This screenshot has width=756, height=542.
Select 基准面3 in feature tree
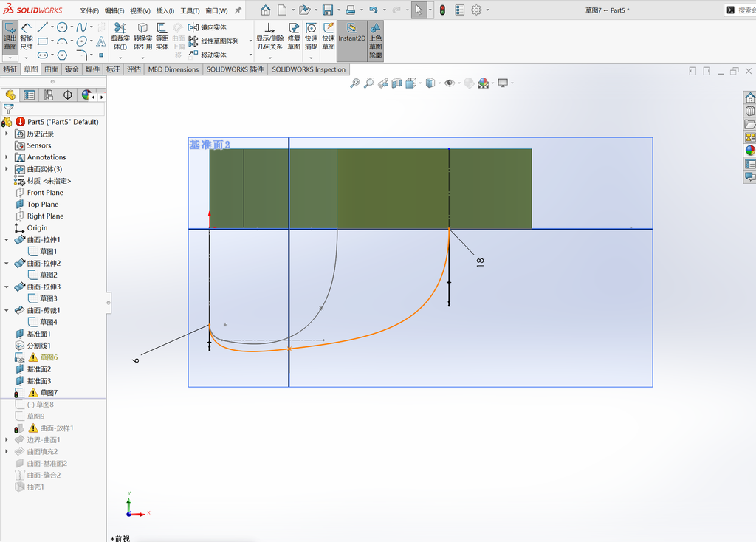[x=38, y=381]
